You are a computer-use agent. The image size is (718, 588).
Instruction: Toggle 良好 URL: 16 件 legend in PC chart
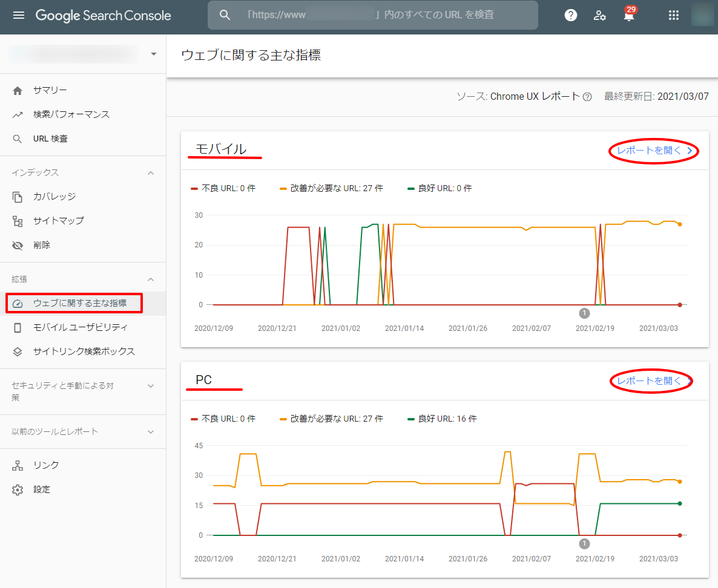click(442, 419)
